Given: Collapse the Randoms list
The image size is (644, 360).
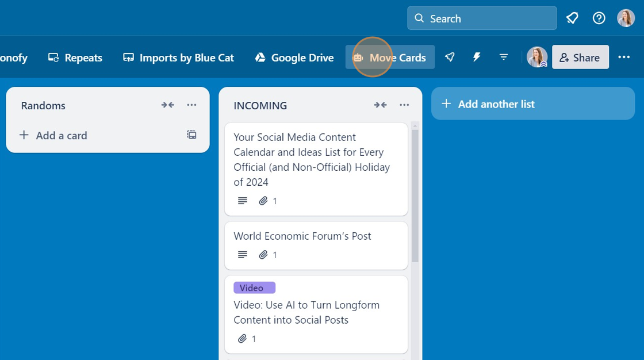Looking at the screenshot, I should (167, 105).
